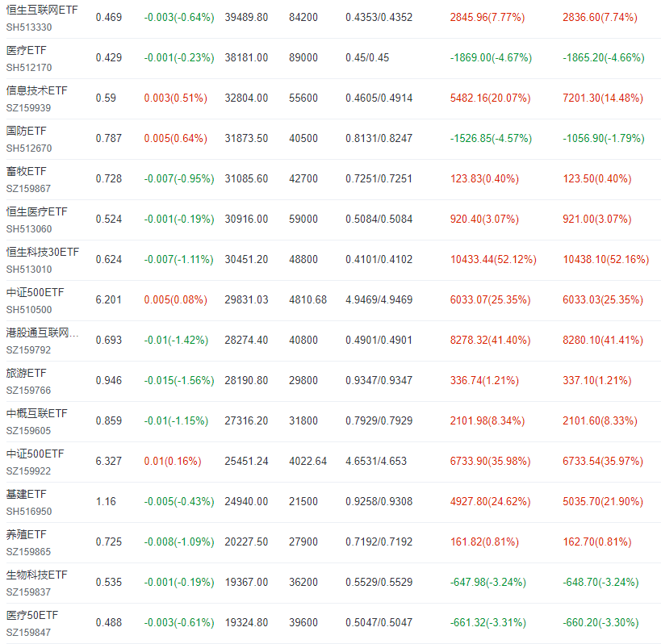
Task: Click the loss value -1869.00(-4.67%)
Action: tap(492, 58)
